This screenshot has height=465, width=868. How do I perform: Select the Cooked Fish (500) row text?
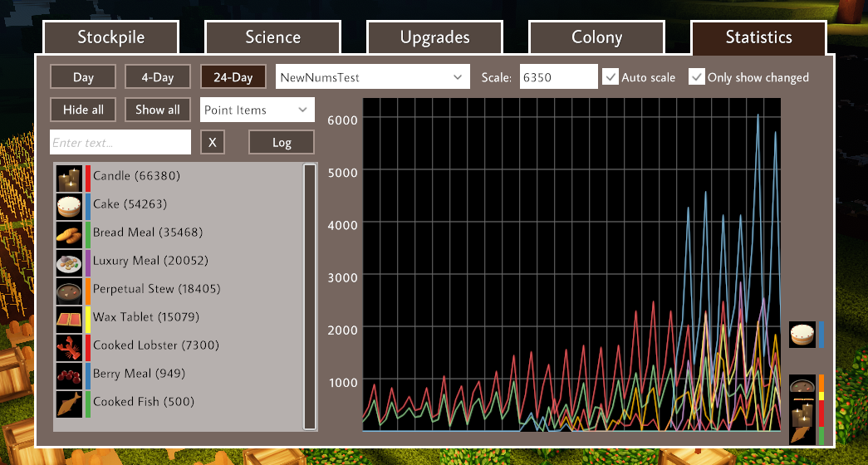[x=144, y=402]
